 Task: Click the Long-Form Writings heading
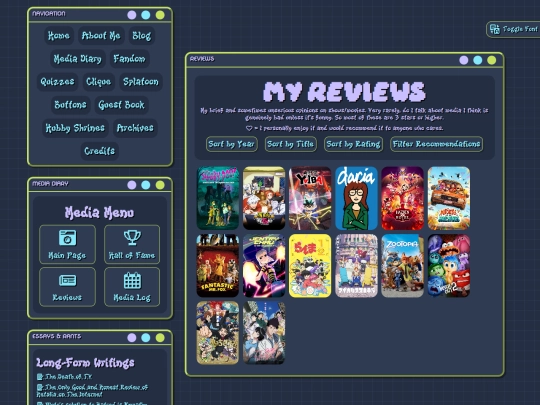point(85,363)
